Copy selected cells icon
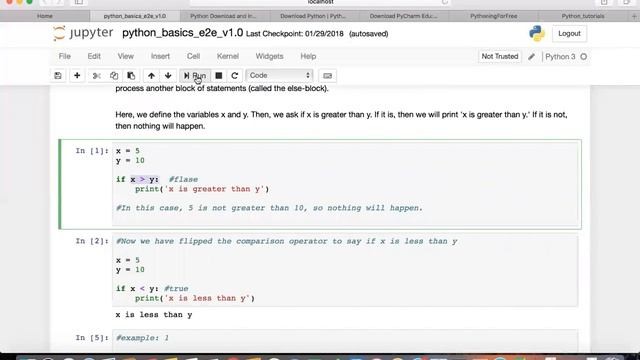 pos(114,76)
